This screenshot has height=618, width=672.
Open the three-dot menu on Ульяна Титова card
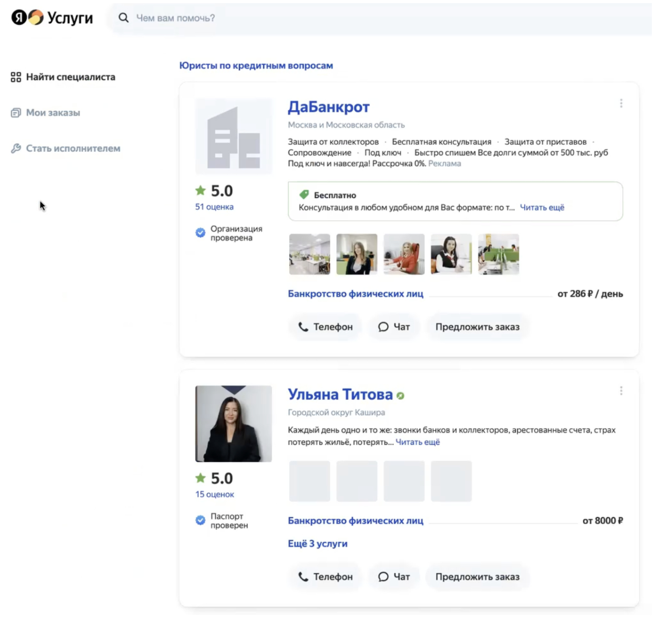[x=621, y=391]
